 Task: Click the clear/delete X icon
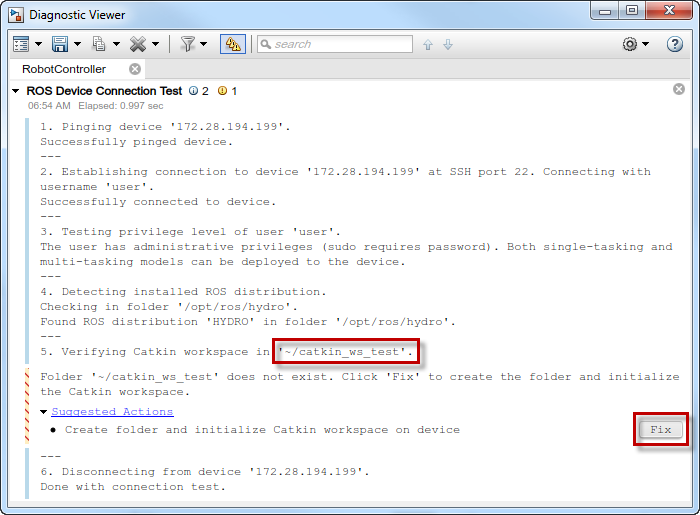[x=138, y=44]
